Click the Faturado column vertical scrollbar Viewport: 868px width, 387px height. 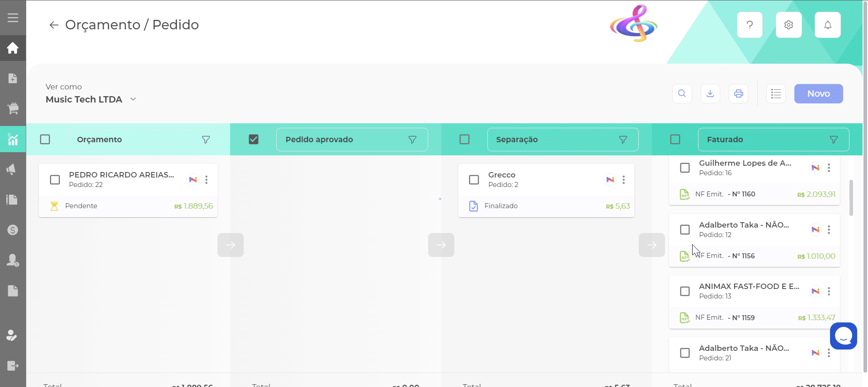pyautogui.click(x=851, y=198)
